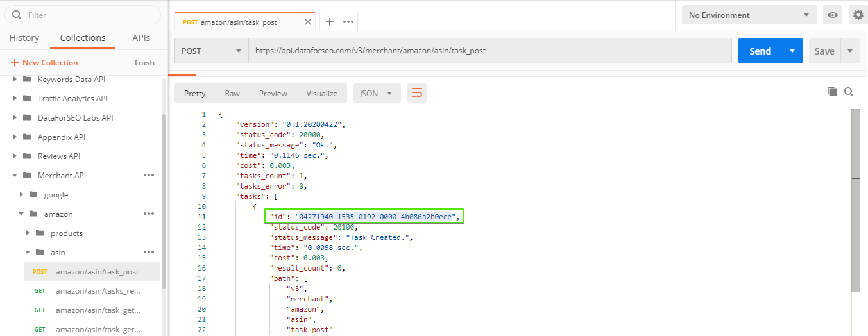
Task: Open the Send button dropdown arrow
Action: (x=792, y=51)
